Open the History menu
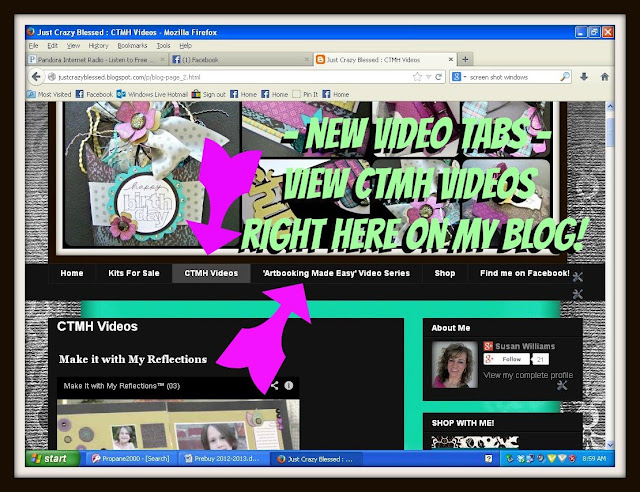This screenshot has width=640, height=492. (98, 46)
